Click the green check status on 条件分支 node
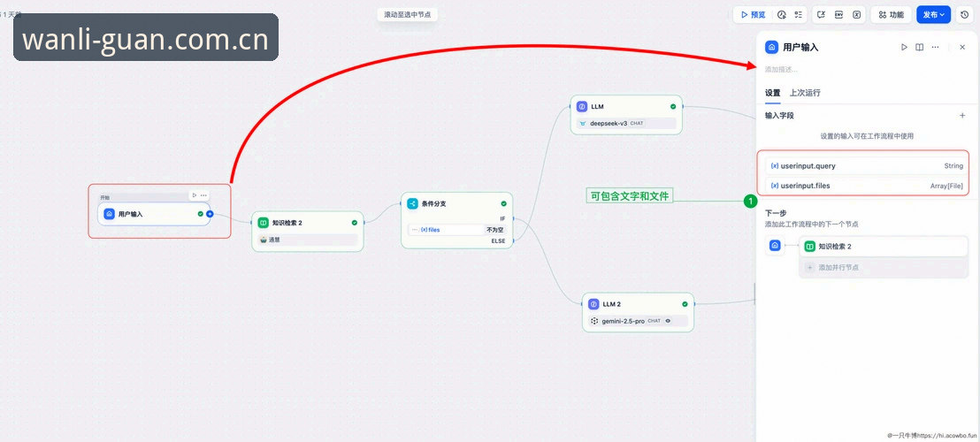The image size is (980, 442). [x=504, y=203]
